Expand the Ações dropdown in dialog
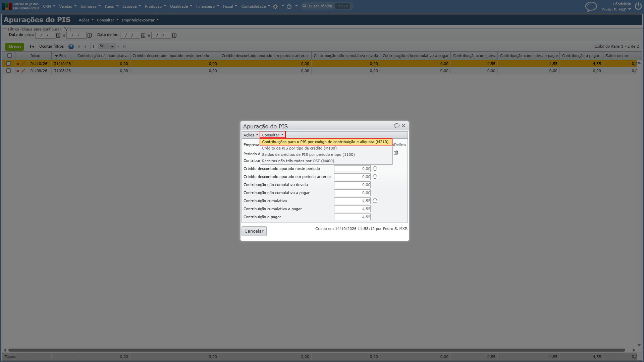The image size is (644, 362). pos(251,135)
